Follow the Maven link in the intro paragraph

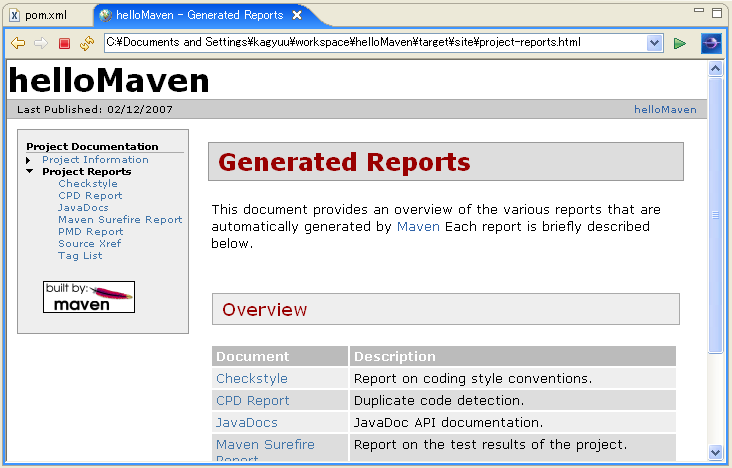coord(418,227)
